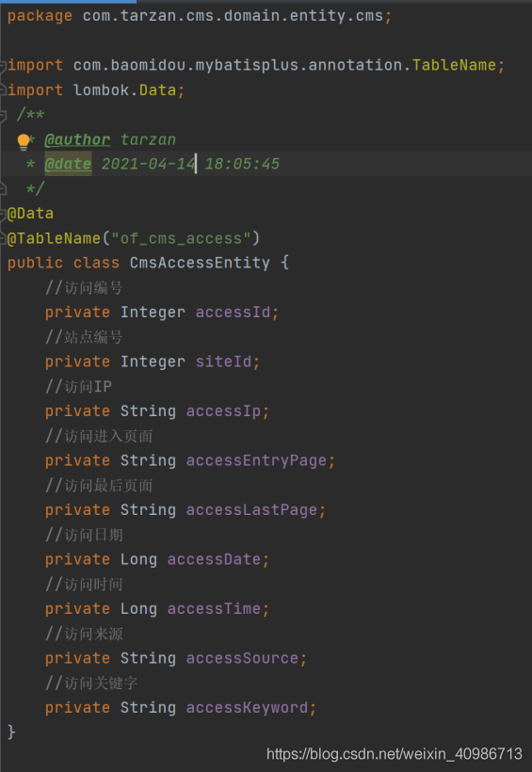Fold the Javadoc end marker
This screenshot has width=532, height=772.
click(3, 189)
